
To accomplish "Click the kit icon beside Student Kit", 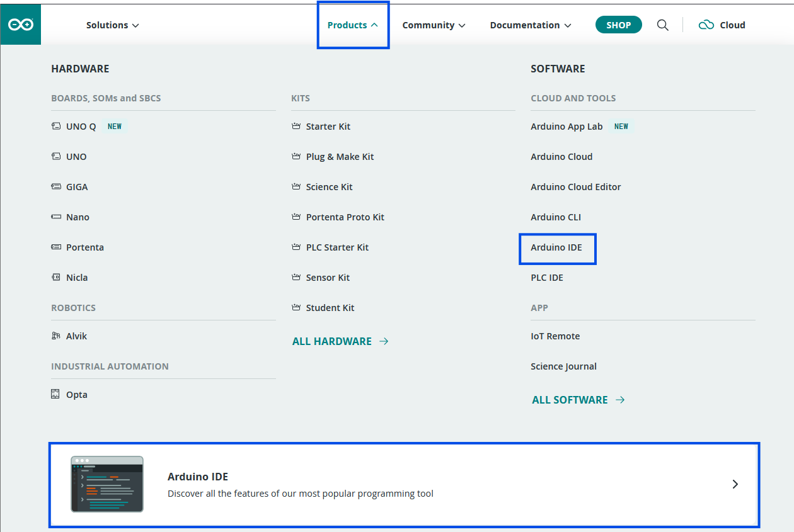I will [296, 308].
